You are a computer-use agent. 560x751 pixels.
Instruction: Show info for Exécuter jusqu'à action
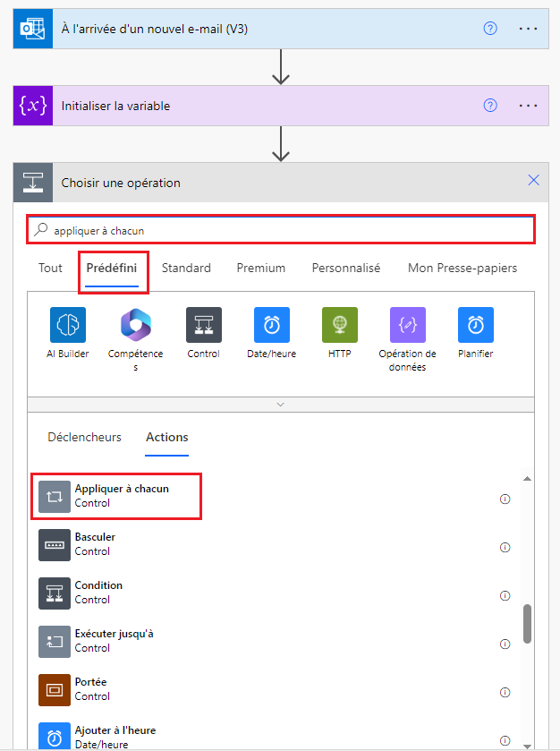505,644
